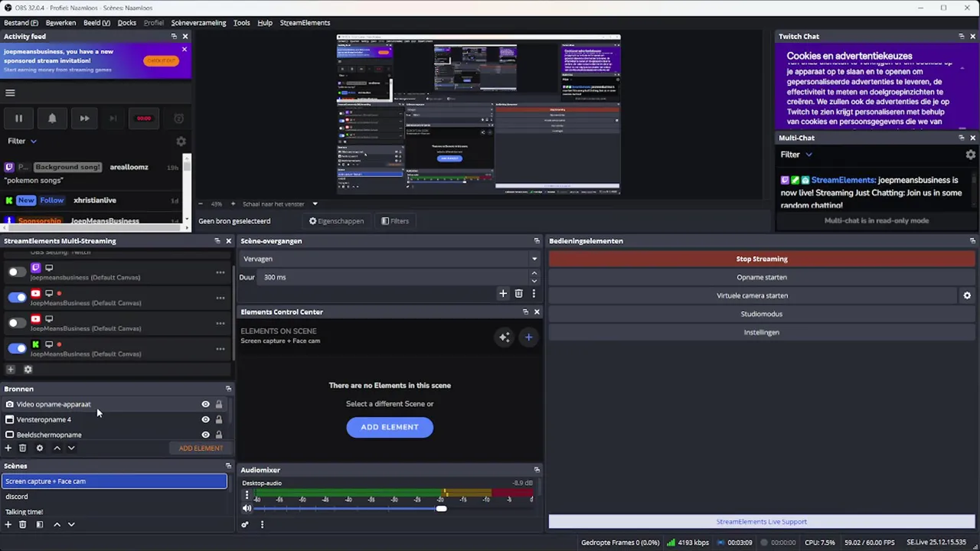The image size is (980, 551).
Task: Open virtual camera settings gear
Action: click(x=967, y=295)
